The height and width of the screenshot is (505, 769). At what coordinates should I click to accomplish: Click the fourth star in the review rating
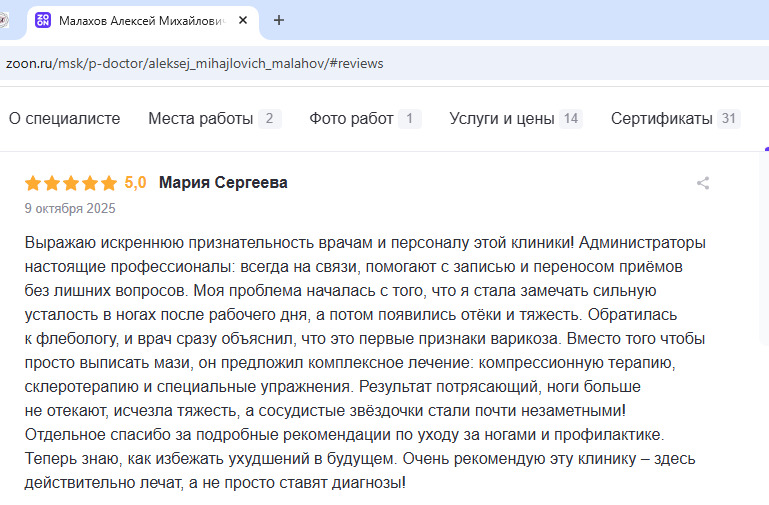click(89, 183)
